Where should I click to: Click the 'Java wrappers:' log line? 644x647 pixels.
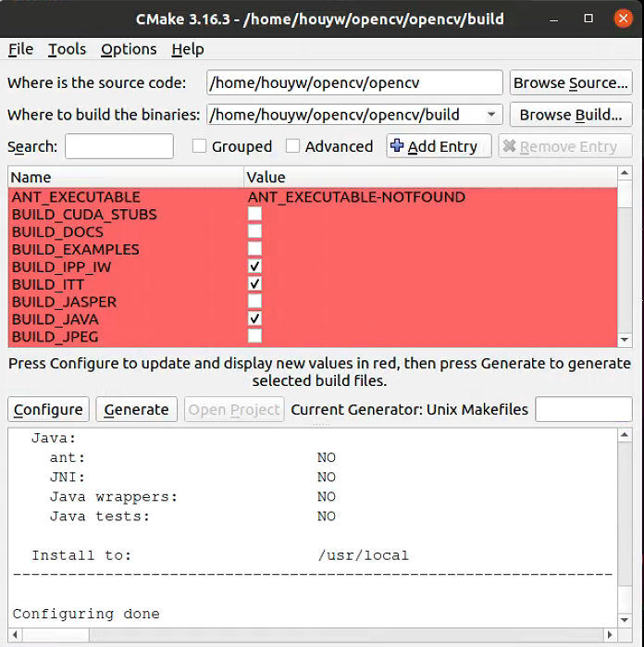point(114,497)
